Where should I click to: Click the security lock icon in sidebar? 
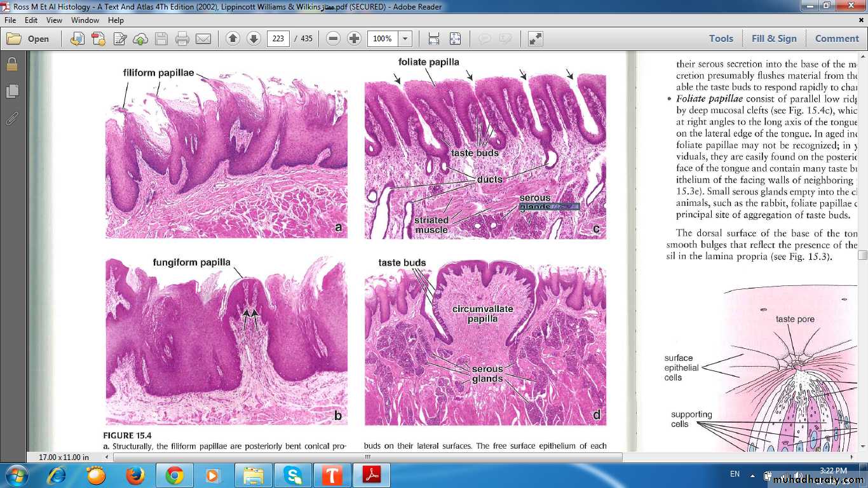click(11, 64)
